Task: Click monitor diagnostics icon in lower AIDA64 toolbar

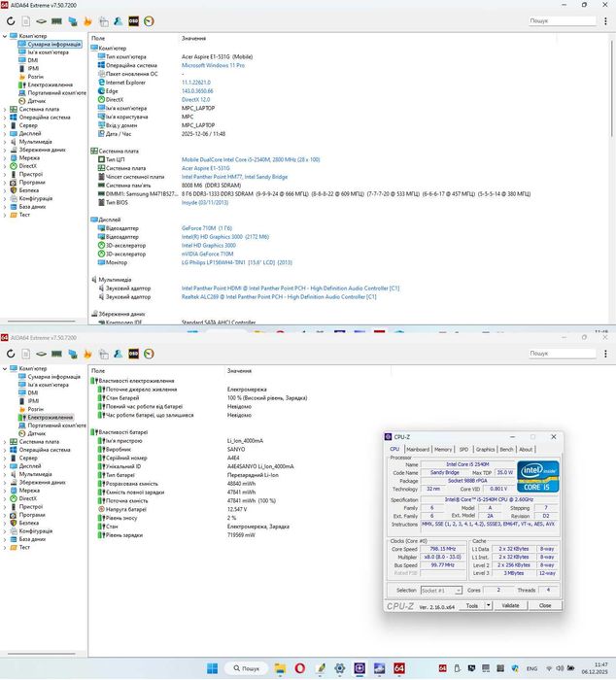Action: point(73,354)
